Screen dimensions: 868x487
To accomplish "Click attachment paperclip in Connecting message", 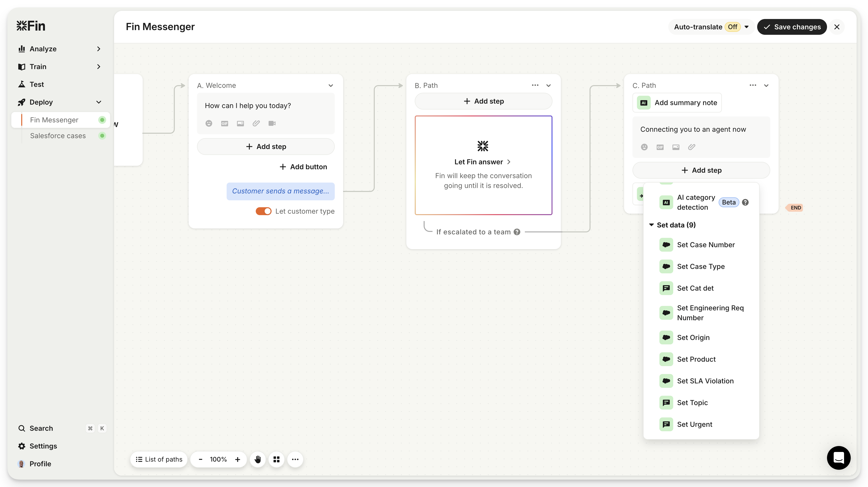I will click(691, 147).
